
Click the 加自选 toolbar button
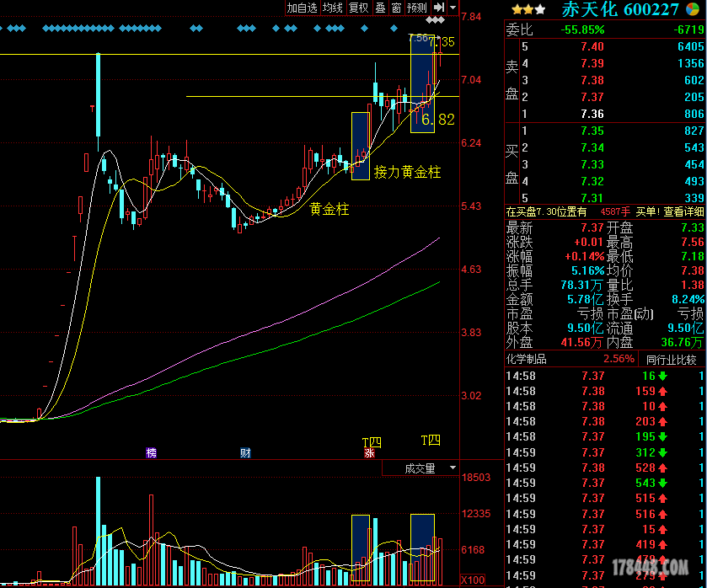(303, 8)
